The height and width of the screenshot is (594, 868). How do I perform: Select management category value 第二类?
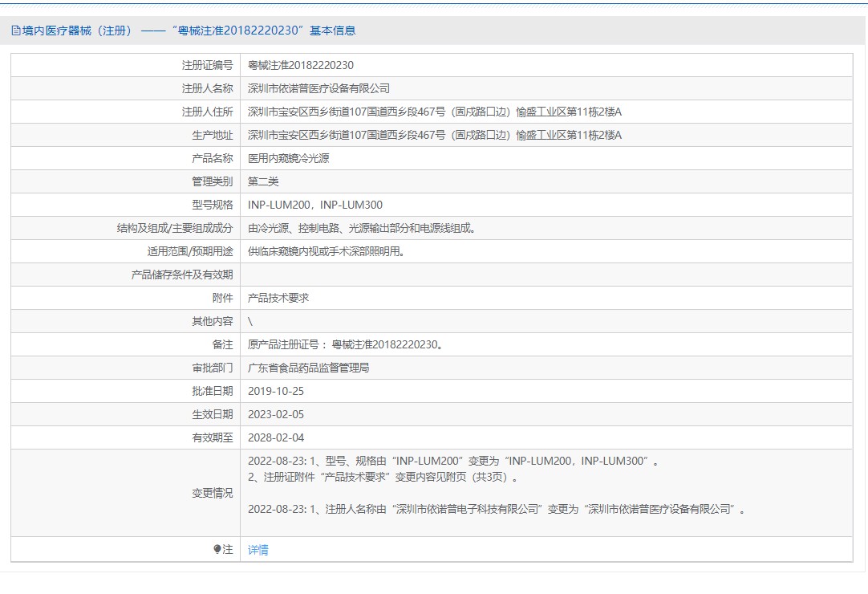click(x=263, y=181)
